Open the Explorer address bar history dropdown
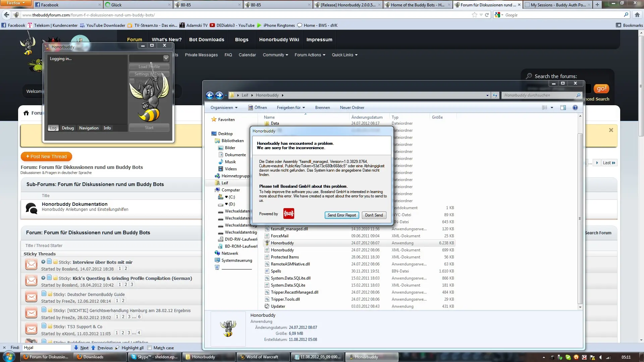The image size is (644, 362). pos(487,95)
